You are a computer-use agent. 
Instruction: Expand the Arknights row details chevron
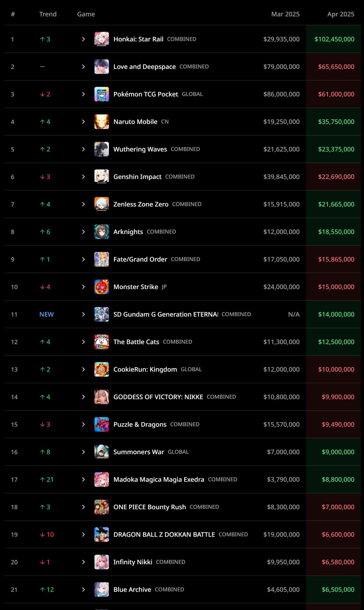point(83,232)
